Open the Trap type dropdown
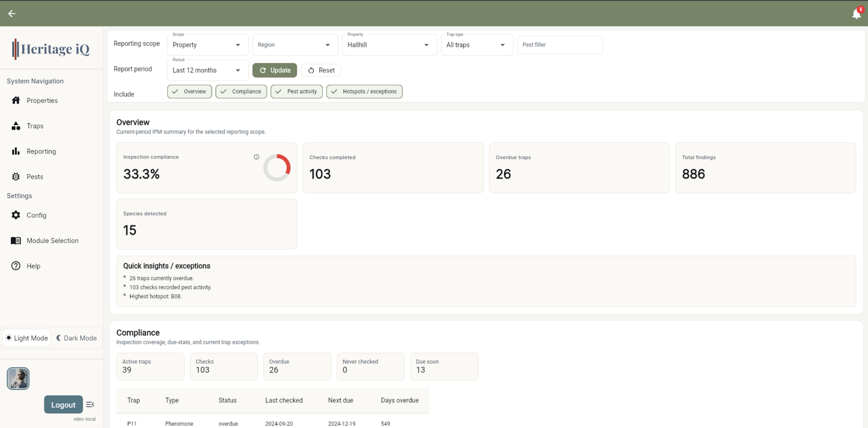The image size is (868, 428). click(x=477, y=45)
